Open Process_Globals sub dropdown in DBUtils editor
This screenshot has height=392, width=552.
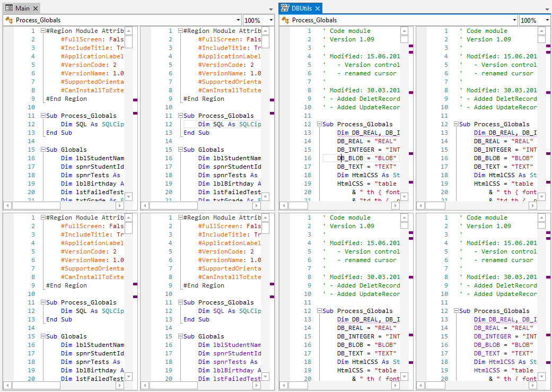click(514, 20)
